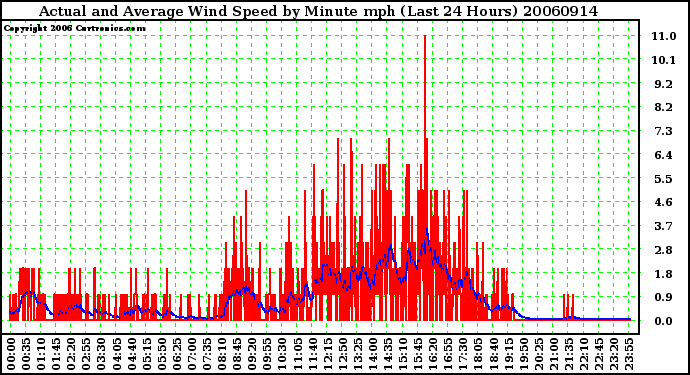Click the 18:05 time label

click(x=478, y=354)
